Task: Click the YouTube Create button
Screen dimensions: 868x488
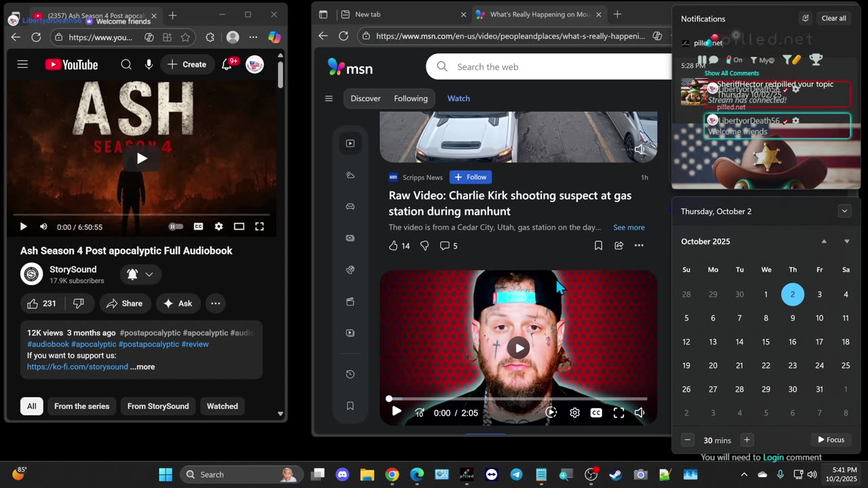Action: point(187,64)
